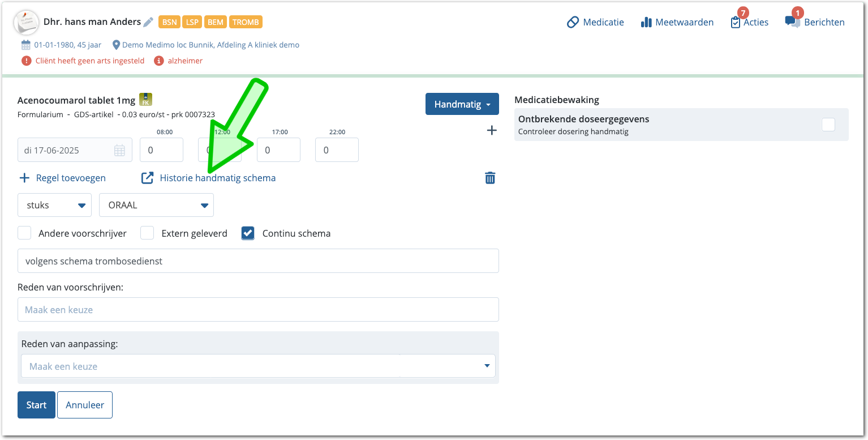Expand the Handmatig dropdown button
Viewport: 868px width, 440px height.
coord(462,104)
